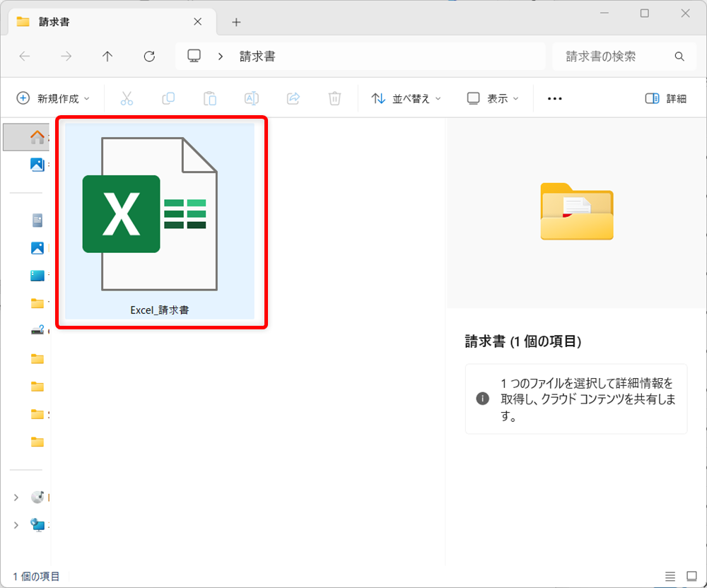
Task: Click the back navigation arrow
Action: tap(23, 57)
